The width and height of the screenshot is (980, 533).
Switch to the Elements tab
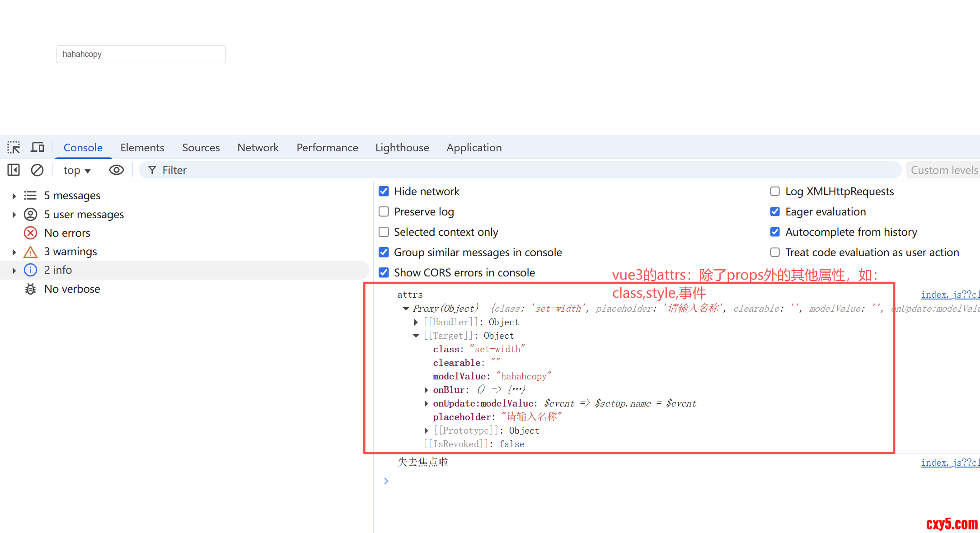click(x=142, y=148)
